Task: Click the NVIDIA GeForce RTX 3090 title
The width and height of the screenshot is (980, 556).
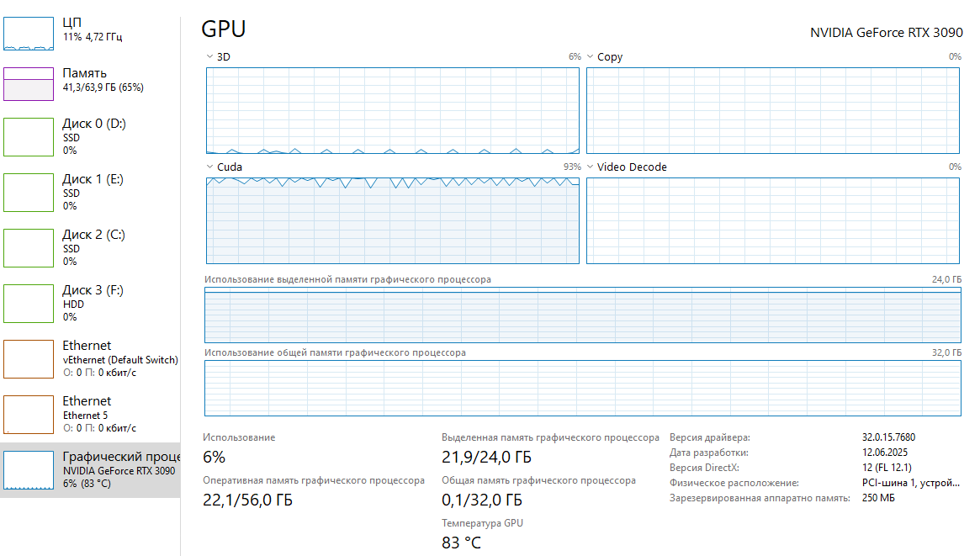Action: [886, 33]
